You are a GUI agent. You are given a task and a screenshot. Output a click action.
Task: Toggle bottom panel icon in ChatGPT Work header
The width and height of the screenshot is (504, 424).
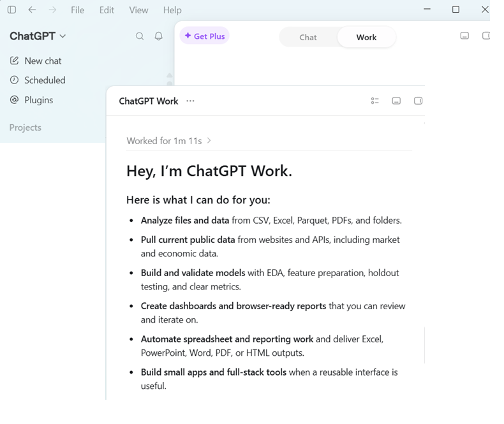coord(396,101)
